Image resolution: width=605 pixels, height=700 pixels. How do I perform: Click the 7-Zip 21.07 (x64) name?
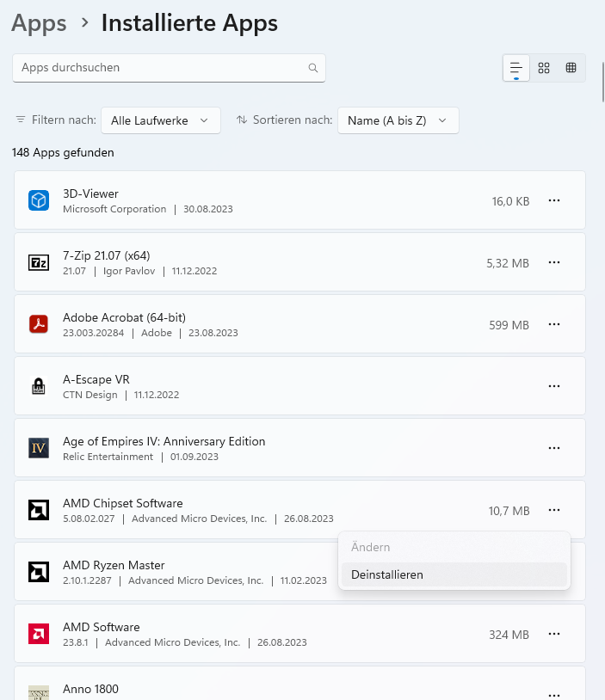coord(107,255)
